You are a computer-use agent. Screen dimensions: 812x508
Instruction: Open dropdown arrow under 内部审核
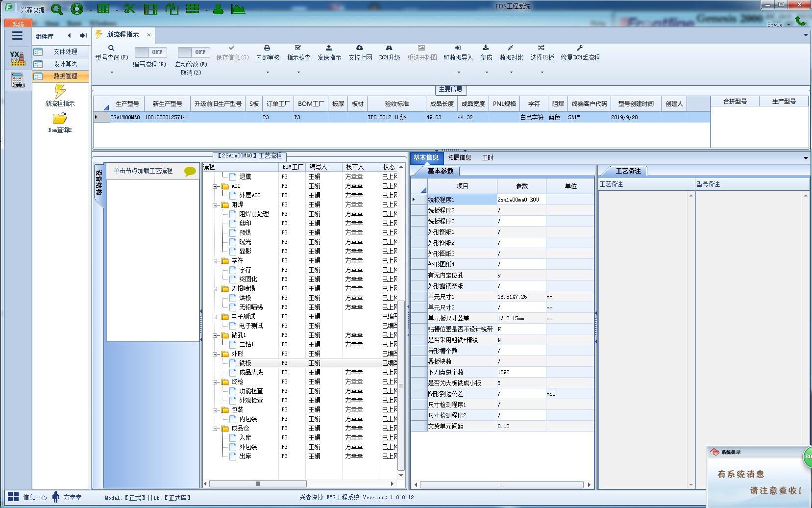pyautogui.click(x=268, y=73)
